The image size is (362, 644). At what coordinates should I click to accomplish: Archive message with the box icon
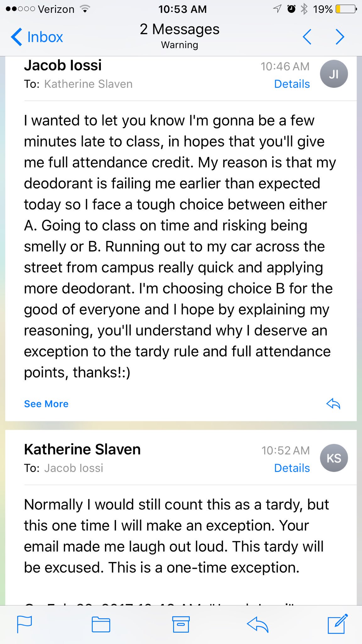pyautogui.click(x=181, y=624)
